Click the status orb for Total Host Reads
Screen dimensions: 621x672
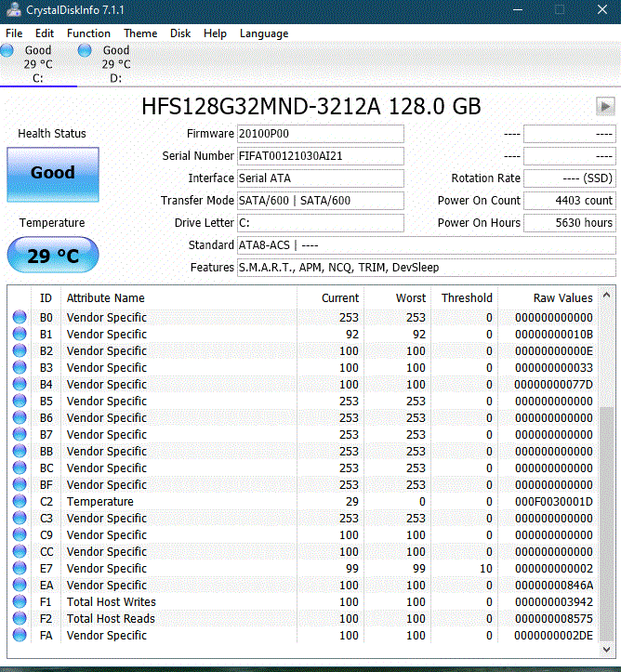pyautogui.click(x=20, y=619)
